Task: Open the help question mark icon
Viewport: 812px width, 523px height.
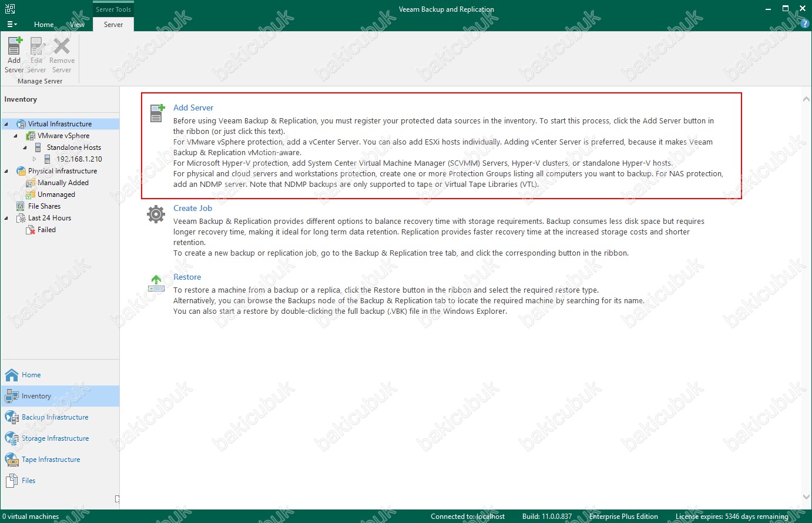Action: 805,24
